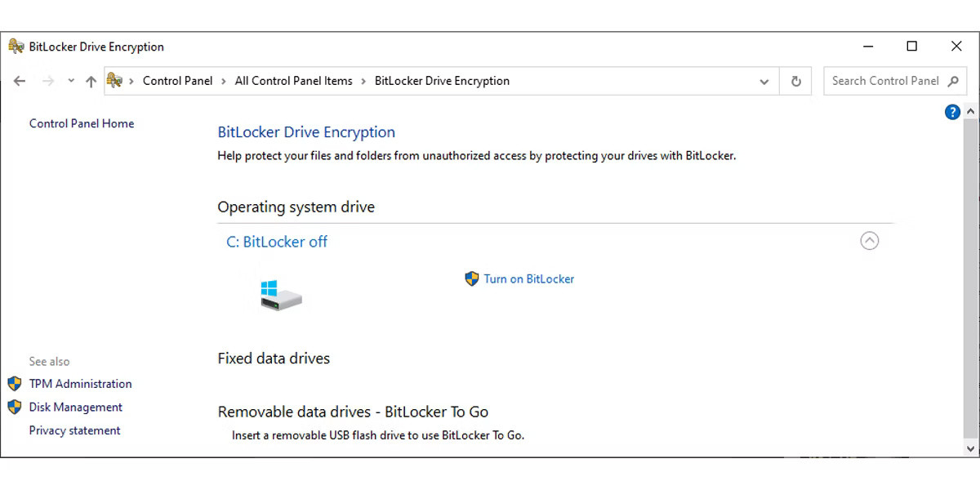The height and width of the screenshot is (490, 980).
Task: Open the Privacy statement link
Action: click(74, 430)
